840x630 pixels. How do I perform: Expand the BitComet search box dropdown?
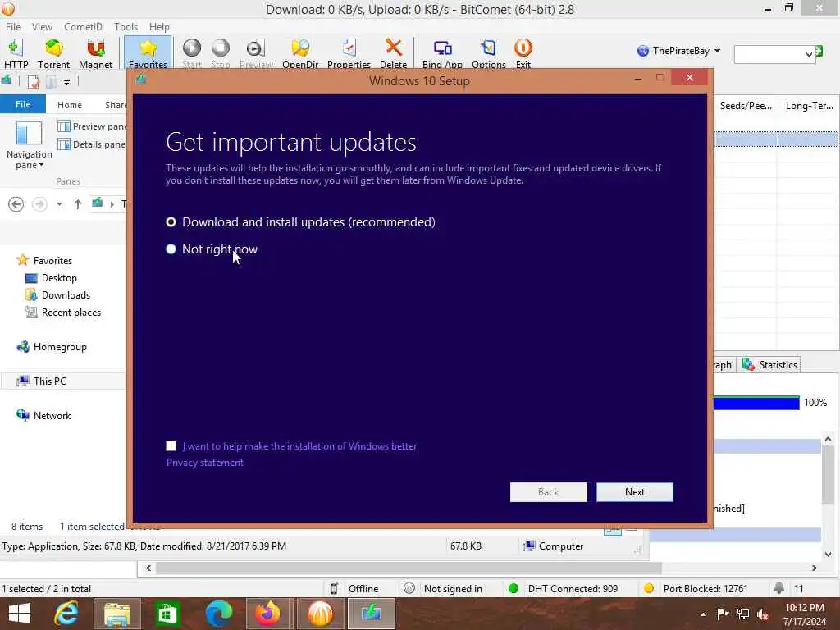[x=809, y=54]
